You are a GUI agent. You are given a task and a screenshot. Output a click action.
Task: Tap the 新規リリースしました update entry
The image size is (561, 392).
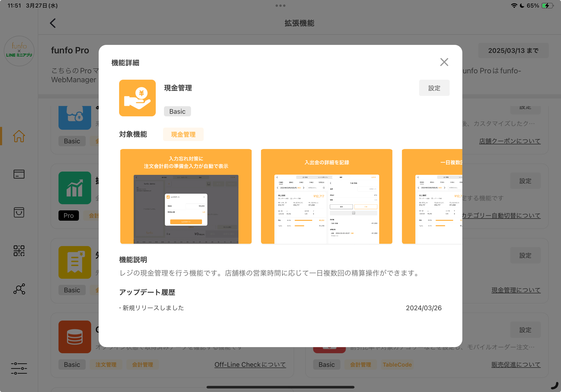(x=152, y=308)
